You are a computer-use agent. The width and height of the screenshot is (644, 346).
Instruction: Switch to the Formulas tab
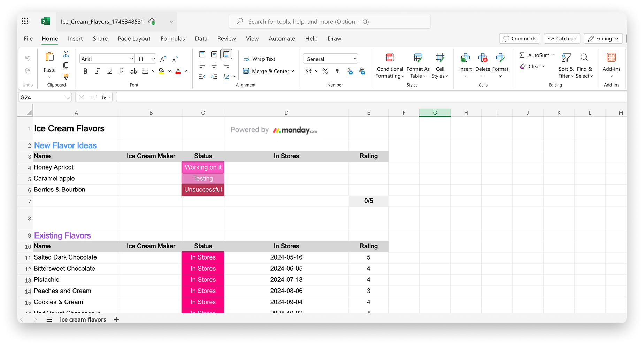pos(172,39)
